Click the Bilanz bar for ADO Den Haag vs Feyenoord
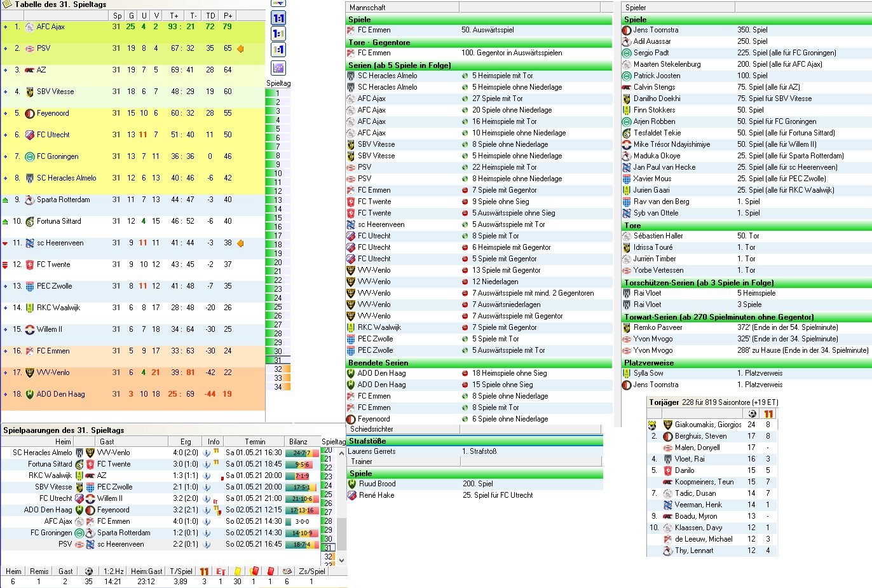The image size is (872, 588). tap(303, 510)
